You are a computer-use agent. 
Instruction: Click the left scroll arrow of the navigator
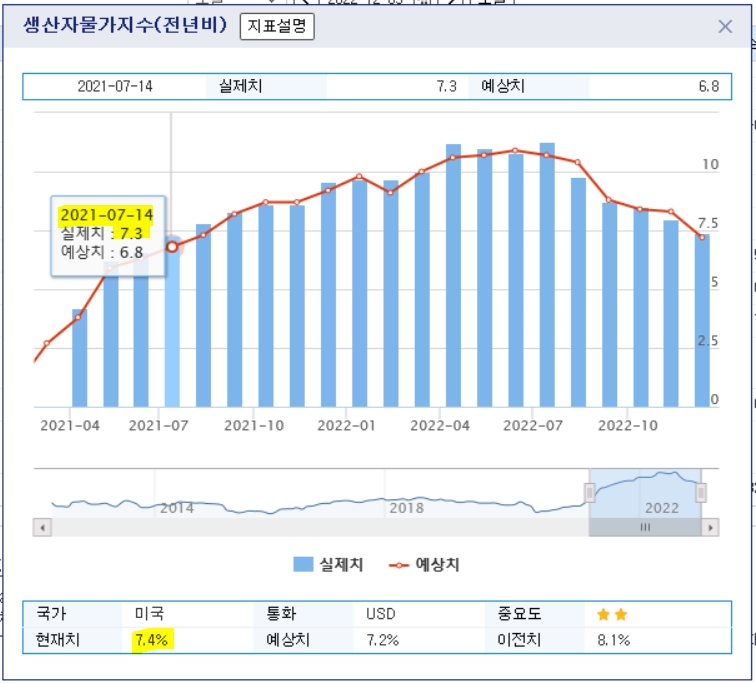(x=42, y=527)
